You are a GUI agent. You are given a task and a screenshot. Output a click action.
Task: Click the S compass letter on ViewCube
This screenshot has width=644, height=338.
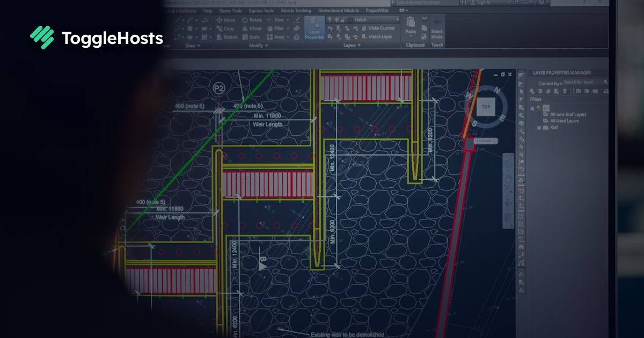point(475,123)
